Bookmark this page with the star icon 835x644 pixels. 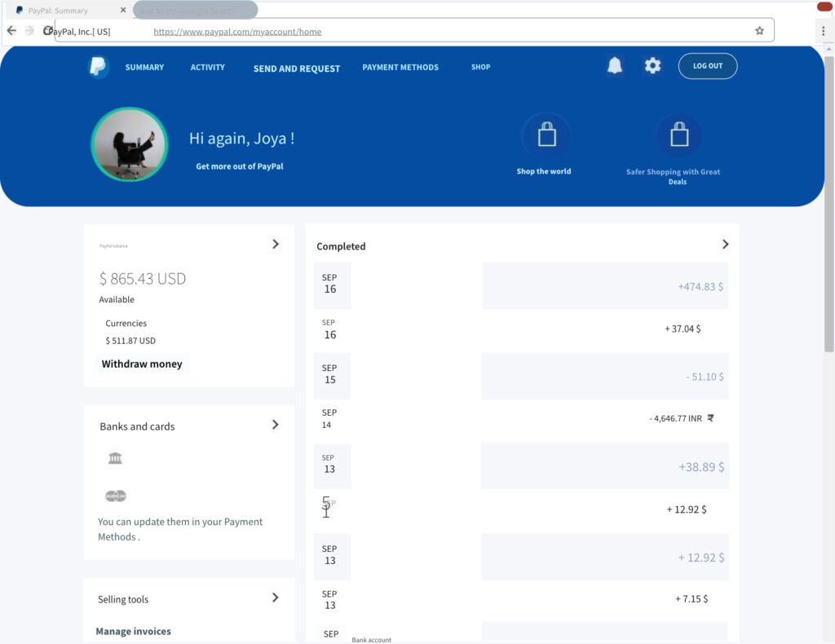click(x=759, y=31)
